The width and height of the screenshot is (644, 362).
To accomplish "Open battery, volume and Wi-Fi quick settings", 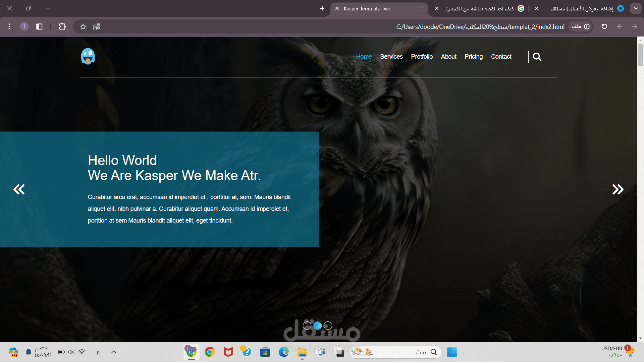I will (71, 352).
